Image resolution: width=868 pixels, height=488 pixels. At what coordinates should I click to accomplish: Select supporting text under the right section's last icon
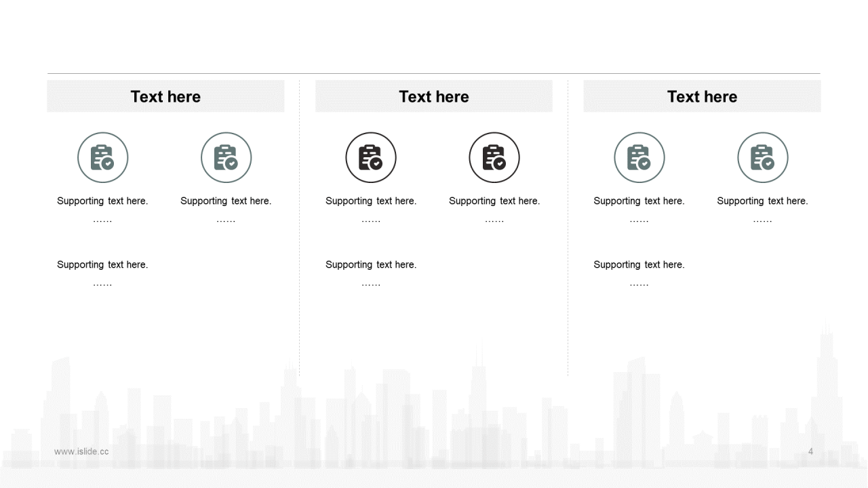(762, 201)
